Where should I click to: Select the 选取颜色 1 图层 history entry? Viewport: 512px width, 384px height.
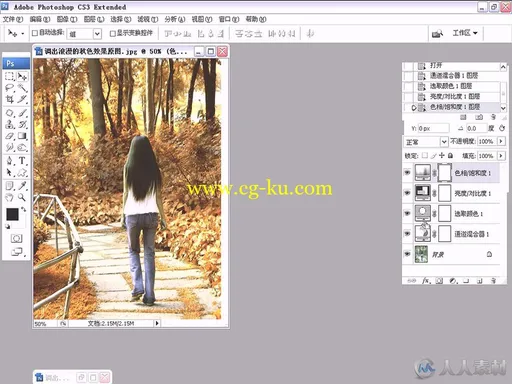tap(451, 86)
